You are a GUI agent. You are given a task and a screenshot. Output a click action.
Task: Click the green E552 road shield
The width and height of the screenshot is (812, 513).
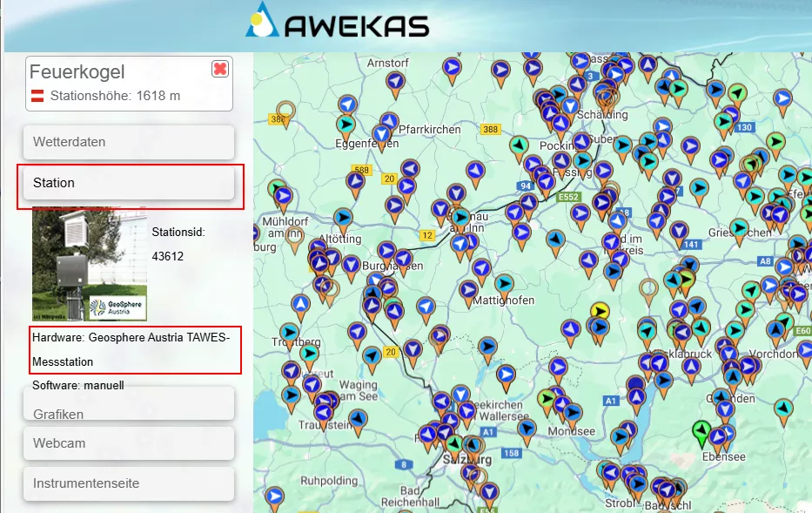(x=568, y=197)
